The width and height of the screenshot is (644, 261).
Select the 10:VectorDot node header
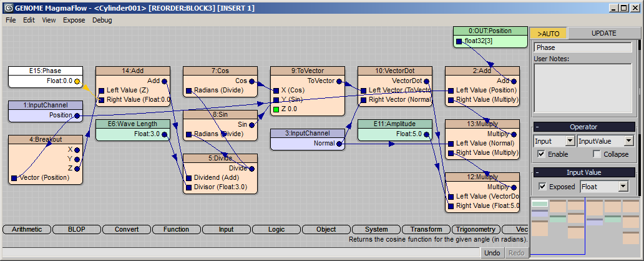pos(394,71)
